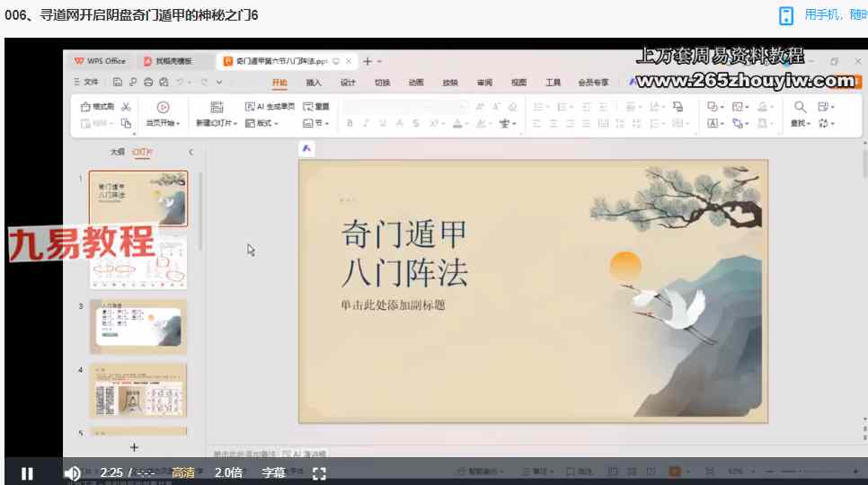Open the 高清 video quality selector
Screen dimensions: 868x485
click(183, 472)
